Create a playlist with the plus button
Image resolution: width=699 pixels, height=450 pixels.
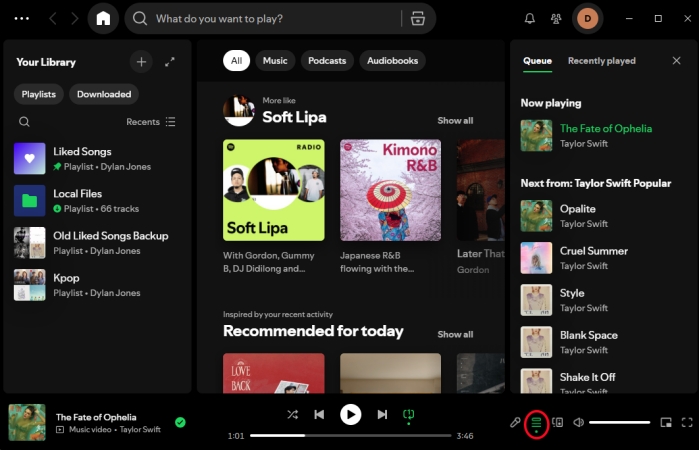coord(141,62)
